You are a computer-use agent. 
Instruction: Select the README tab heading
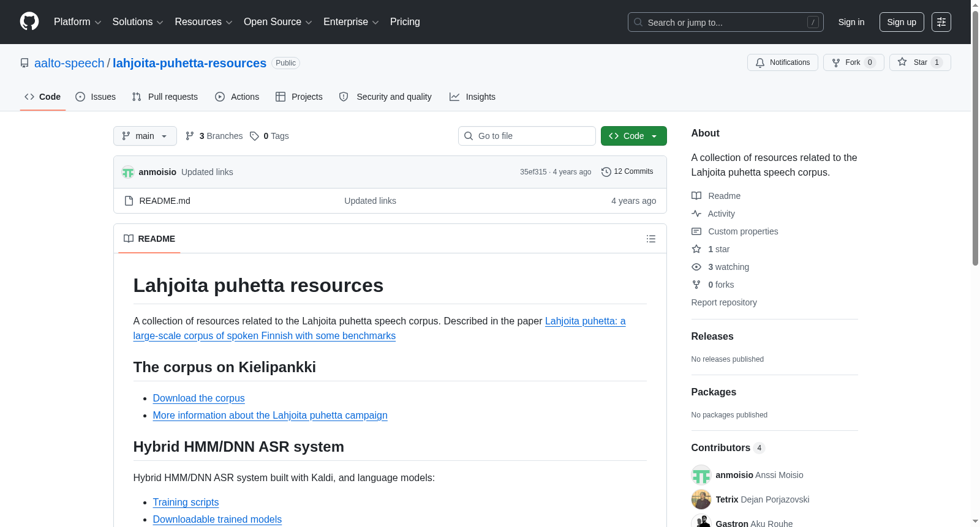point(149,239)
